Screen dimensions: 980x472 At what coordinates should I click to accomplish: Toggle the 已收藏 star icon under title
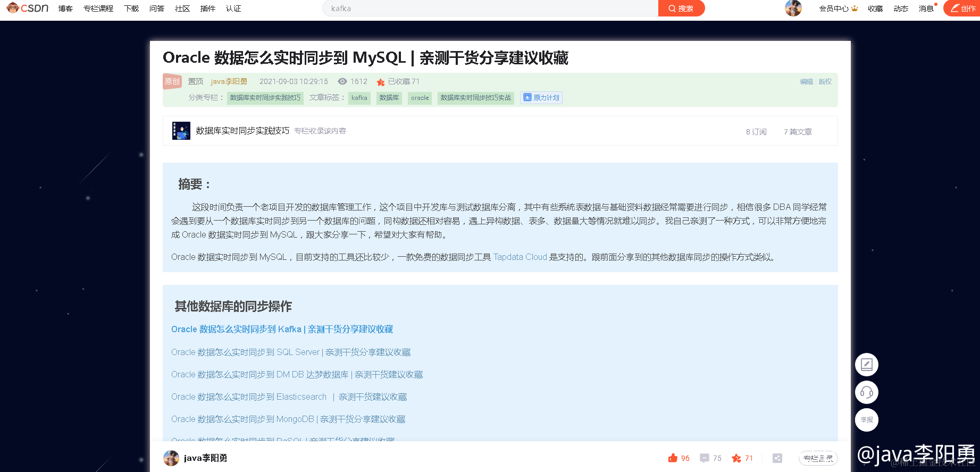[x=381, y=82]
